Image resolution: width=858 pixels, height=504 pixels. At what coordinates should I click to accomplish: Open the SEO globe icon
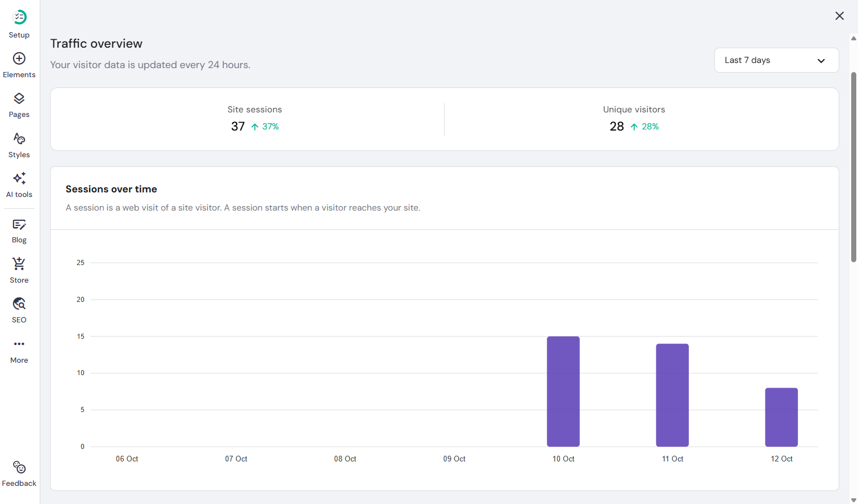19,304
